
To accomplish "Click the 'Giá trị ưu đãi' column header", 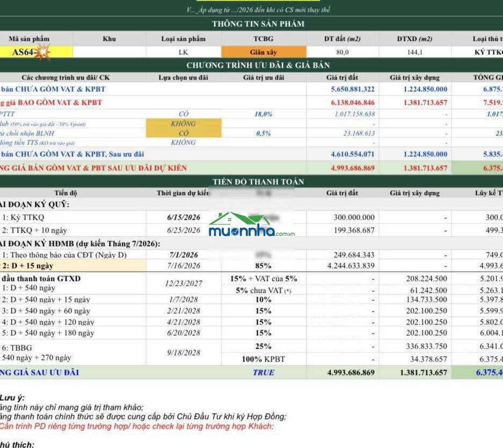I will pos(264,77).
